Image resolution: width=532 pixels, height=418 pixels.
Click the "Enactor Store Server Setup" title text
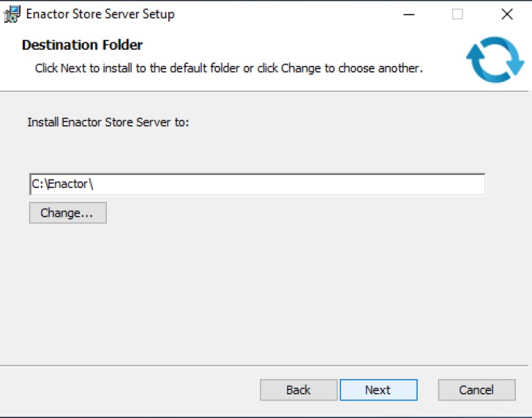click(100, 14)
